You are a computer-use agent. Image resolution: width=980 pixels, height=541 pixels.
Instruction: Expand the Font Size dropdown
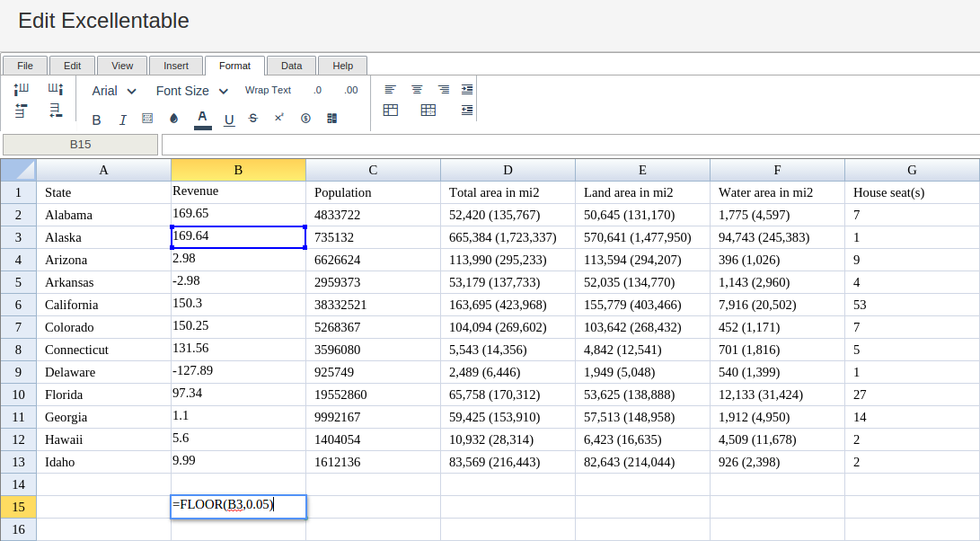tap(192, 91)
